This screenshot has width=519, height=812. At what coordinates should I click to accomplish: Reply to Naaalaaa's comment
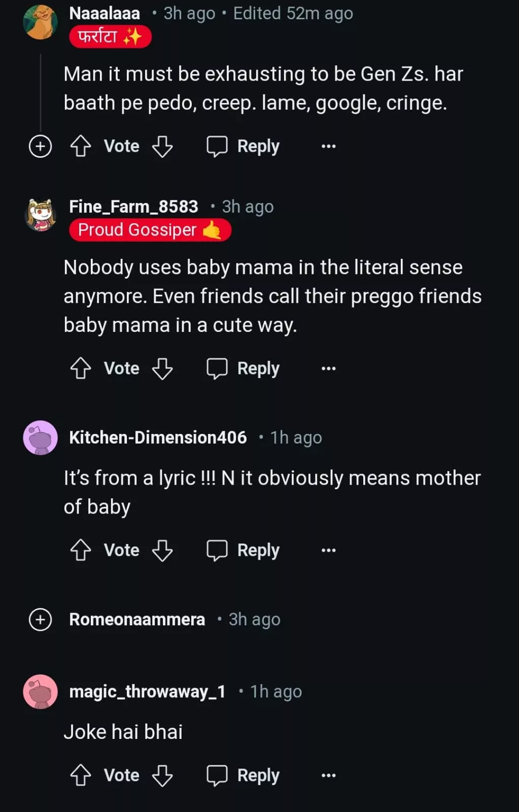click(243, 146)
